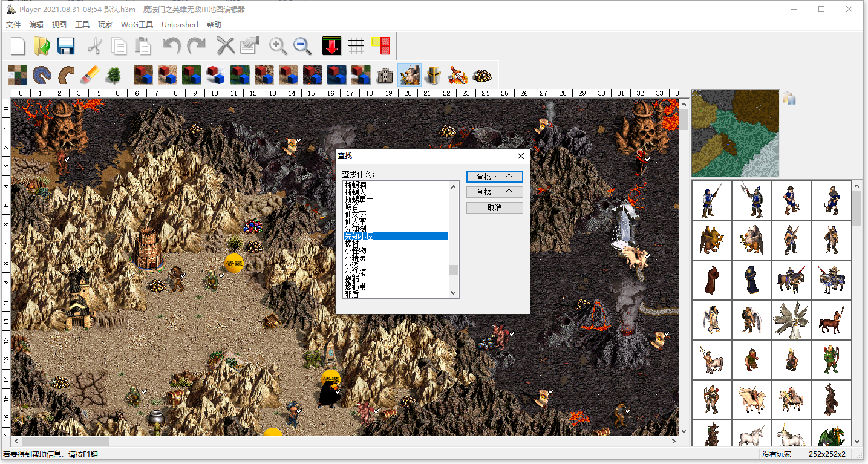This screenshot has width=868, height=464.
Task: Select the river drawing tool
Action: click(42, 75)
